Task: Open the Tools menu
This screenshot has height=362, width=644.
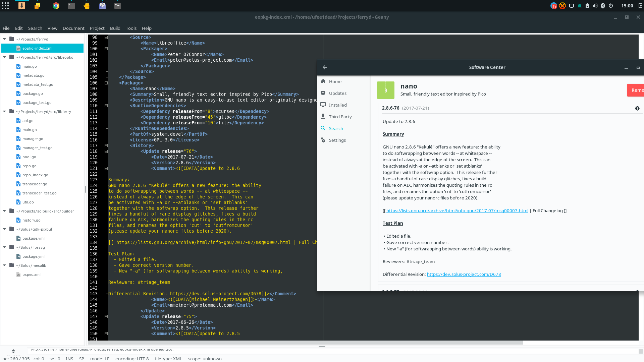Action: (x=131, y=28)
